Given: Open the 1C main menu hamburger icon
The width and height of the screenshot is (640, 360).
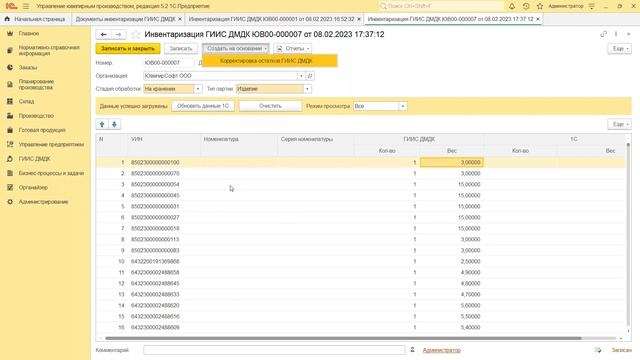Looking at the screenshot, I should [26, 6].
